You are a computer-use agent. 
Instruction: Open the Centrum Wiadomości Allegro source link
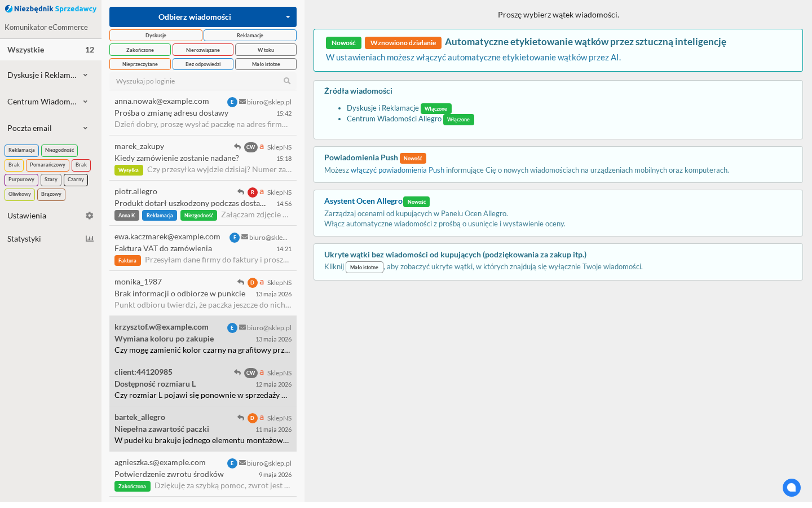click(394, 119)
